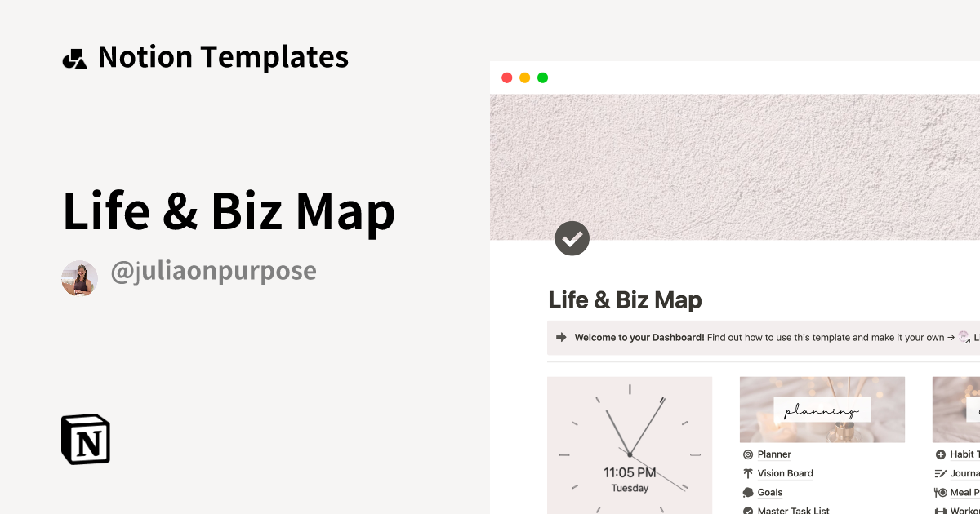
Task: Select the icon next to Workout
Action: [939, 510]
